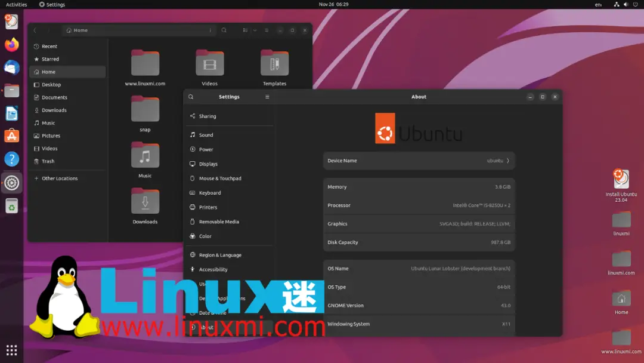
Task: Launch Thunderbird Mail from the dock
Action: tap(11, 67)
